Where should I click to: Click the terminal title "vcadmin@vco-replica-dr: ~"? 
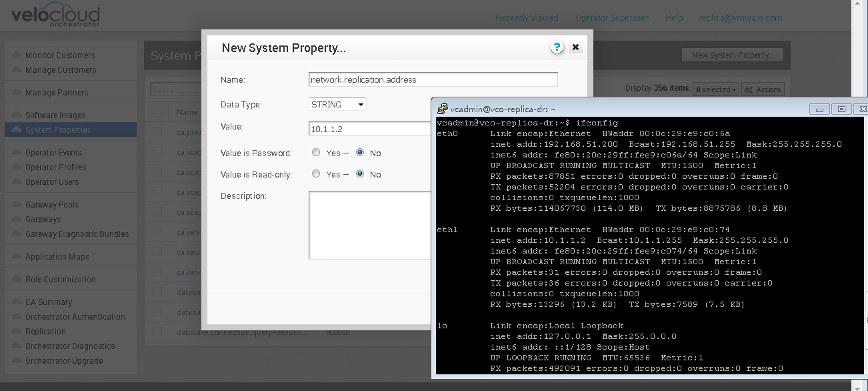click(503, 109)
